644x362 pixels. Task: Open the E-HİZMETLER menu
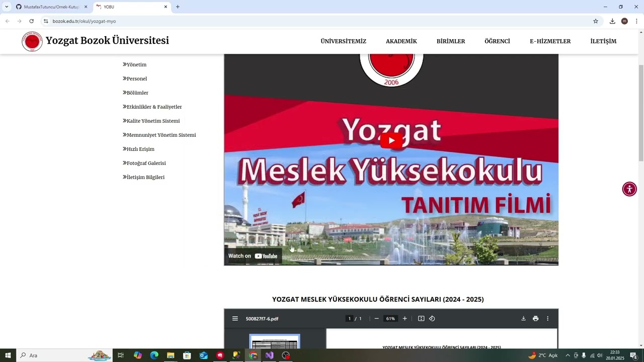pyautogui.click(x=550, y=41)
